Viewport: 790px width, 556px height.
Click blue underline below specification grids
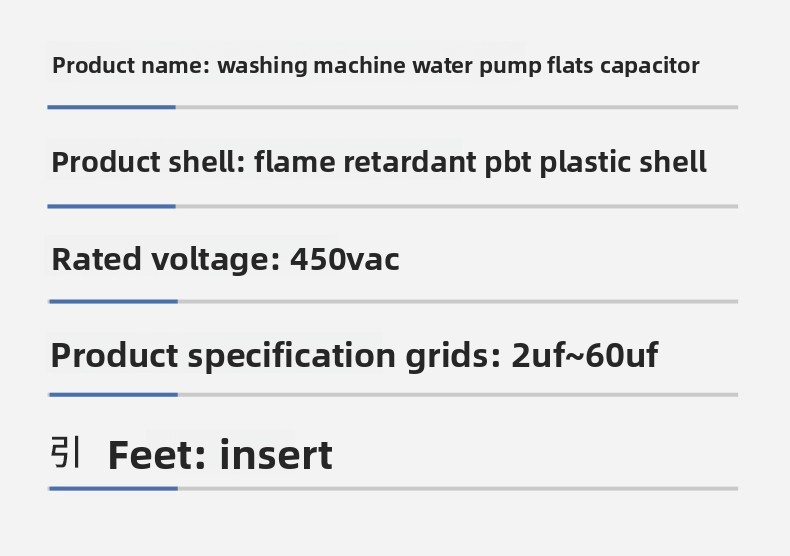pyautogui.click(x=113, y=395)
